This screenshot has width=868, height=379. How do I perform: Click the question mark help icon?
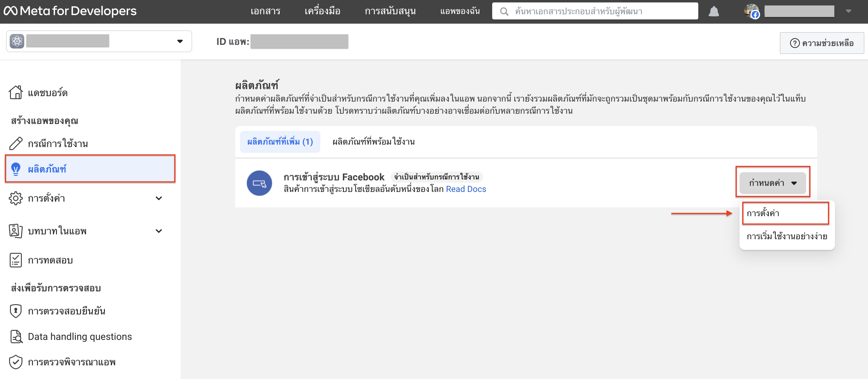(x=795, y=43)
